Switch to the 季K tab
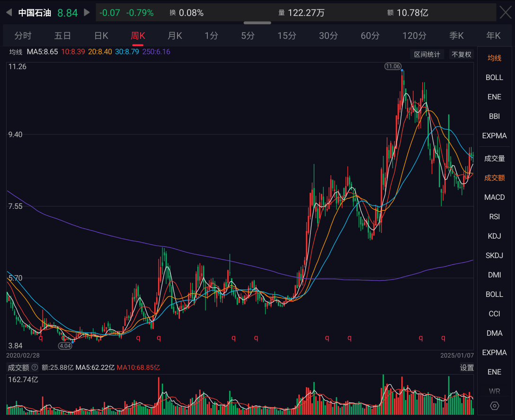 pos(456,36)
